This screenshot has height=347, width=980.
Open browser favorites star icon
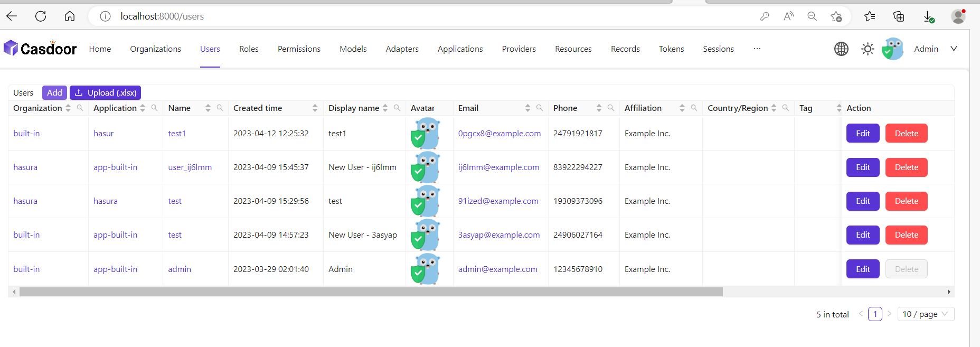pyautogui.click(x=869, y=16)
